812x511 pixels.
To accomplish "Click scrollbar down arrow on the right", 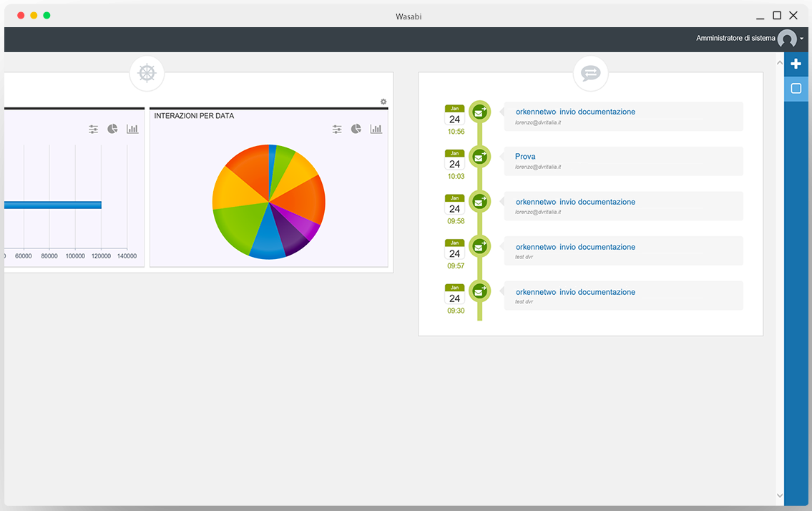I will tap(779, 495).
